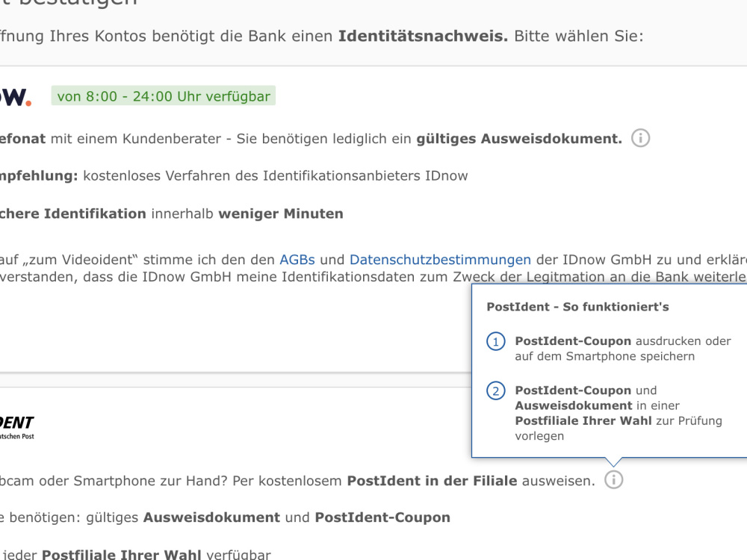Click tooltip step 1 text PostIdent-Coupon ausdrucken
This screenshot has height=560, width=747.
pyautogui.click(x=623, y=349)
